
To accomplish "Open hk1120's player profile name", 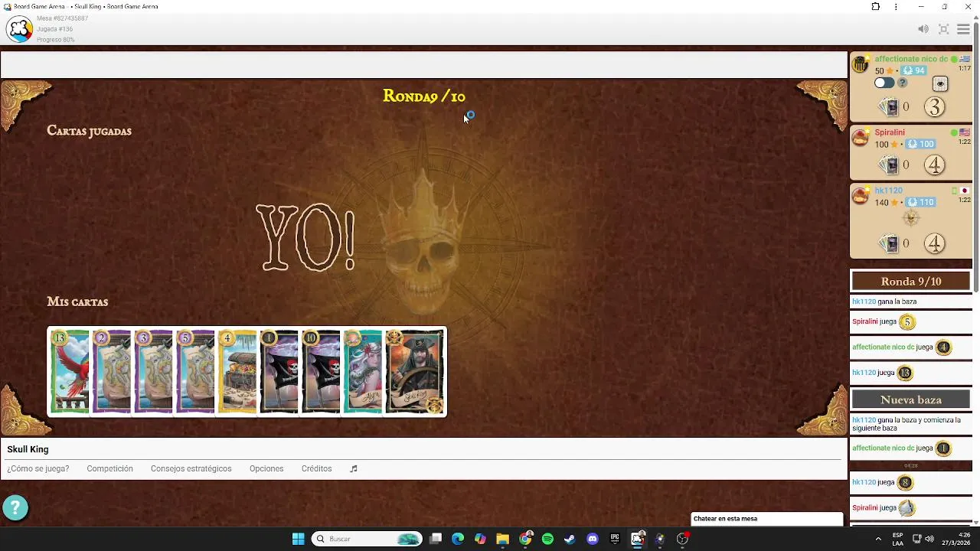I will pos(889,191).
